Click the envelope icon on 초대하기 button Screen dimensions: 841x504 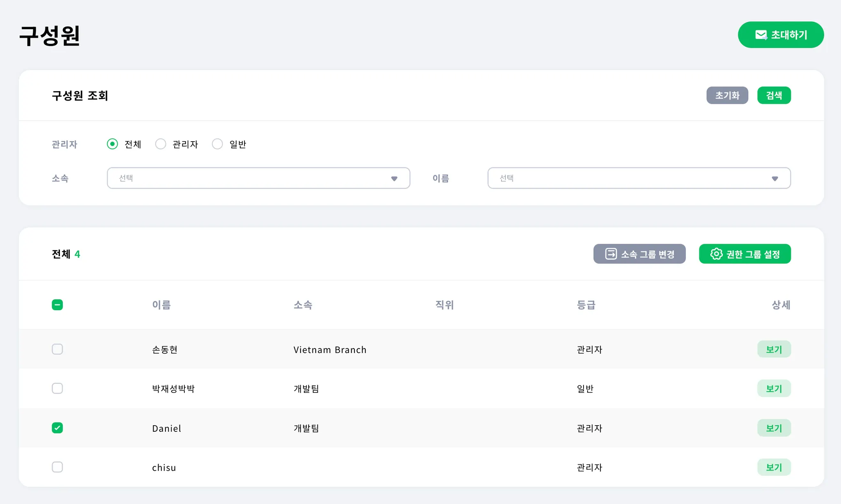click(x=761, y=35)
